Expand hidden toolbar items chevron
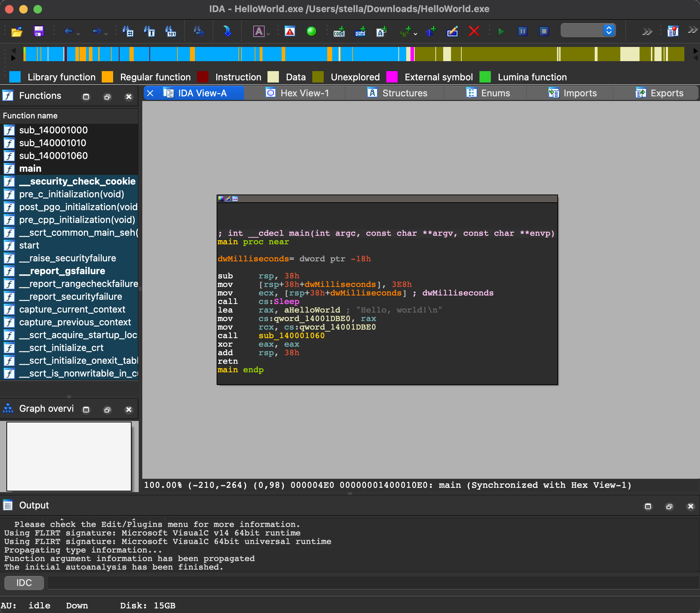The height and width of the screenshot is (613, 700). click(x=647, y=32)
